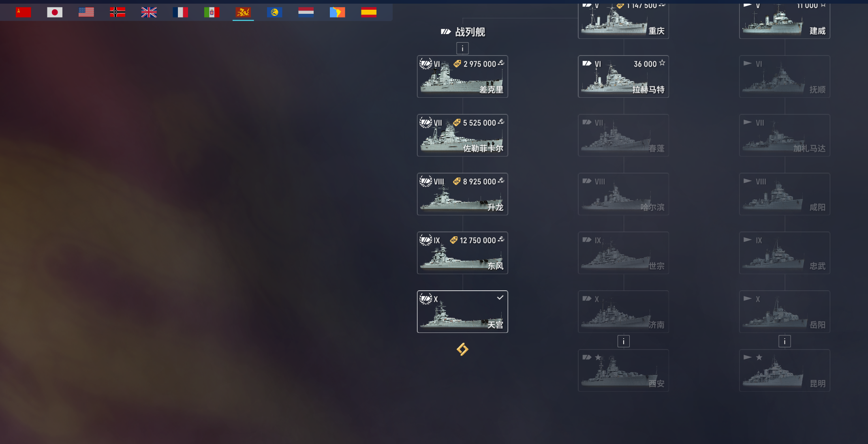Select the Pan-Asia dragon flag tab
This screenshot has height=444, width=868.
click(243, 13)
